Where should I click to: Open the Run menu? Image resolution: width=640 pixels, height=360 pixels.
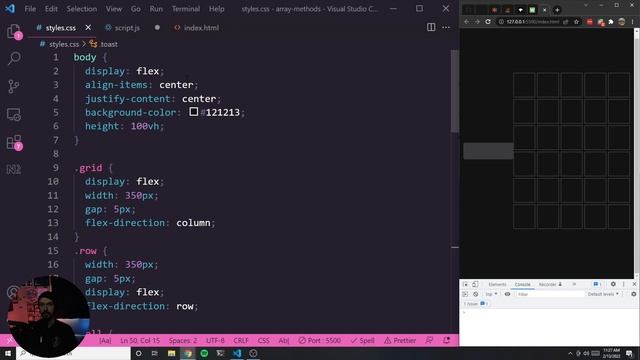point(156,9)
